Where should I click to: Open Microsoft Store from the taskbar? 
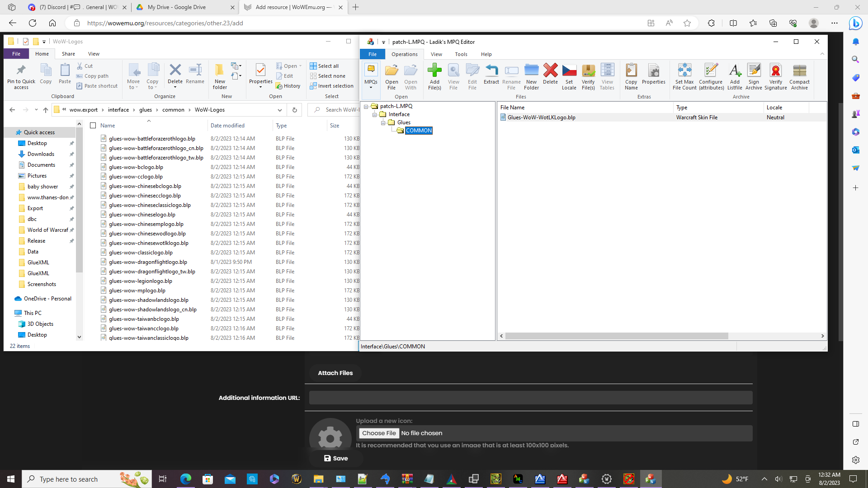click(x=208, y=479)
